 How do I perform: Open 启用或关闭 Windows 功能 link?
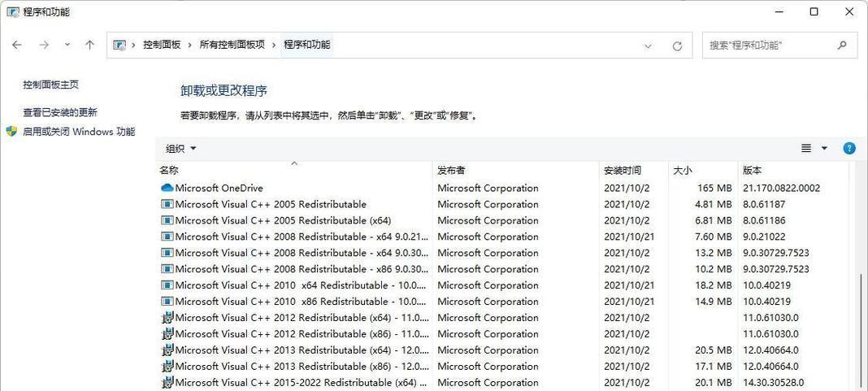(x=79, y=132)
